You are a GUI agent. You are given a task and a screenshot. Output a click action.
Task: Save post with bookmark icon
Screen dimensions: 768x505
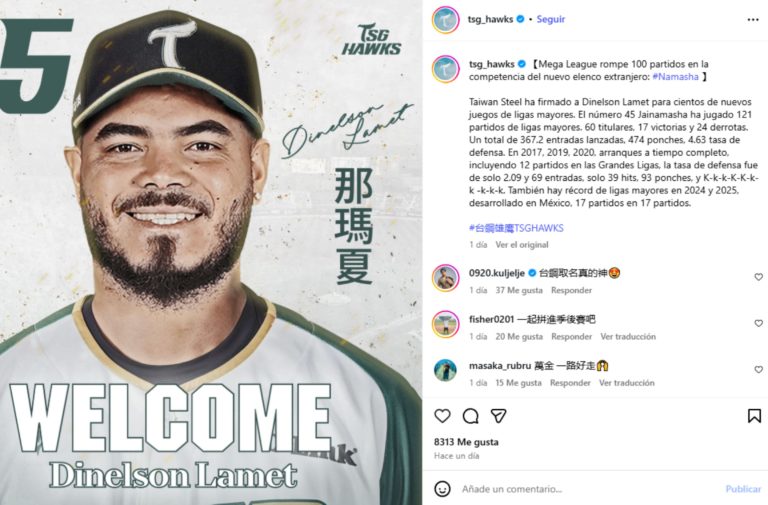754,416
